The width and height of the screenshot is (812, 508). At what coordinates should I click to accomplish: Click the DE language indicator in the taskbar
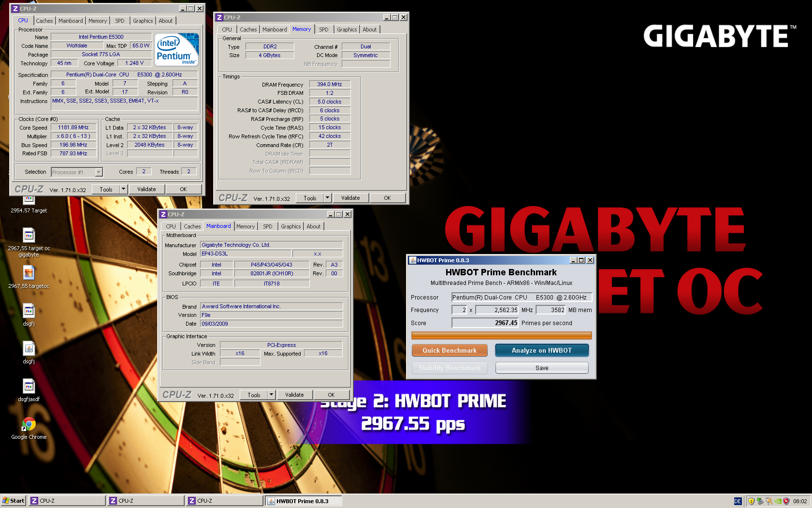pyautogui.click(x=738, y=501)
